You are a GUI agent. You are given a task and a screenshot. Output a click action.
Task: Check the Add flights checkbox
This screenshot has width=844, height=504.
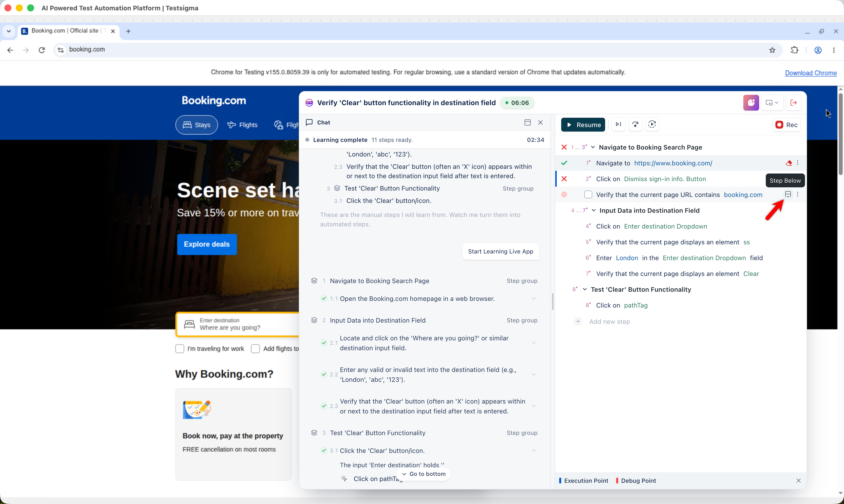tap(255, 349)
